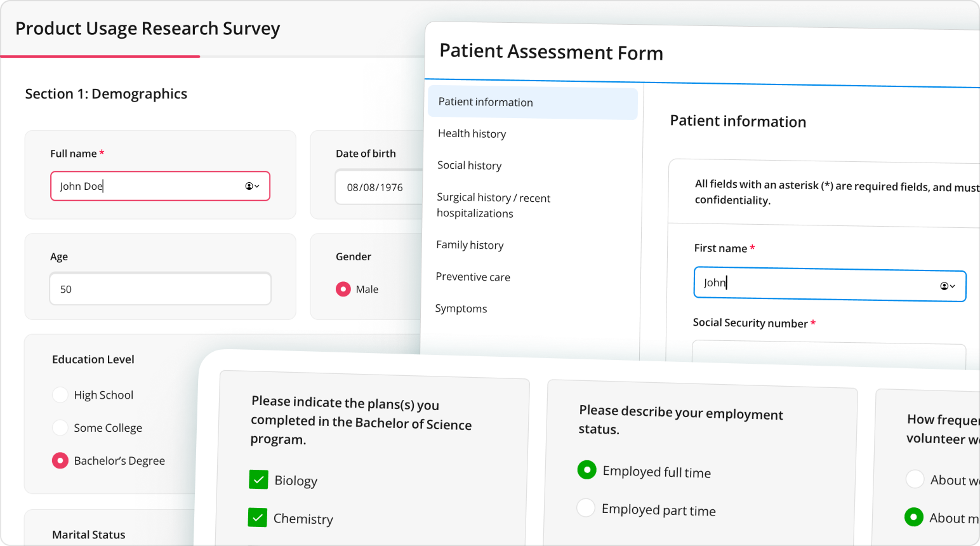Uncheck the Biology checkbox

(258, 480)
